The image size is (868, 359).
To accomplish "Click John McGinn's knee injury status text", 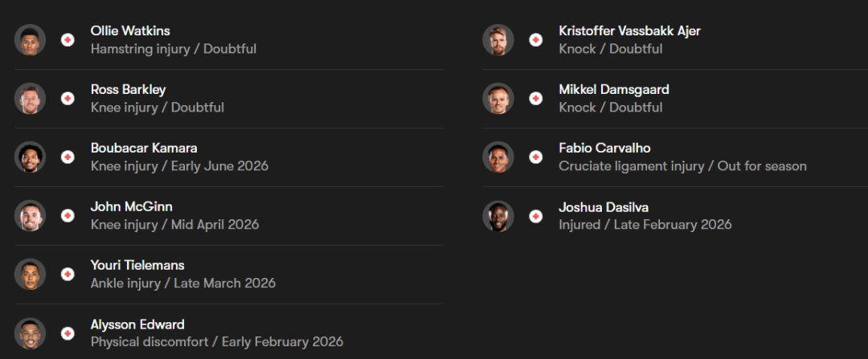I will pos(174,225).
